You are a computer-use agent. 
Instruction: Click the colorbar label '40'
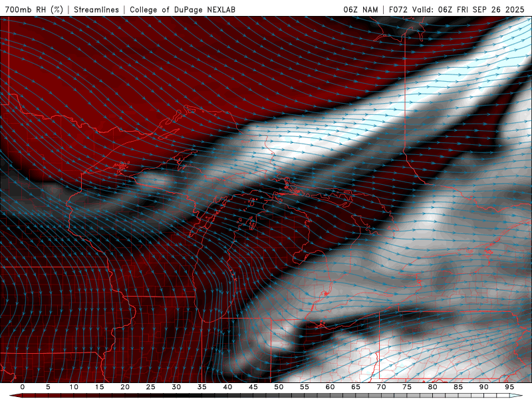pos(227,387)
